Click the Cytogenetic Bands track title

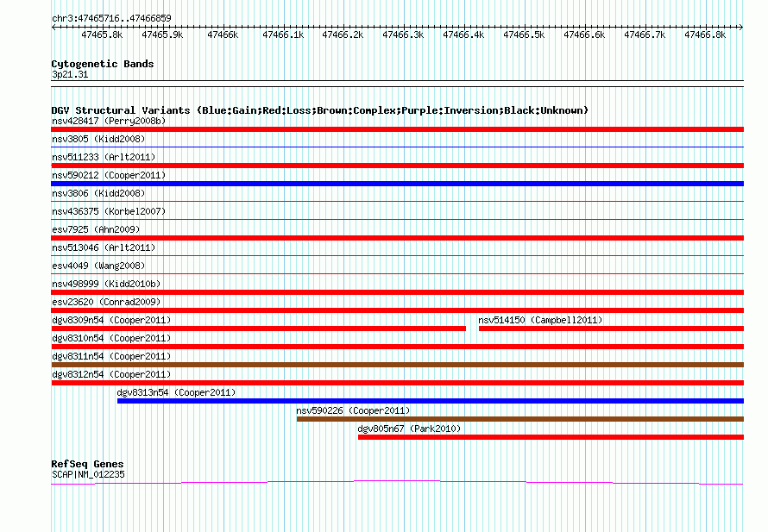[103, 64]
